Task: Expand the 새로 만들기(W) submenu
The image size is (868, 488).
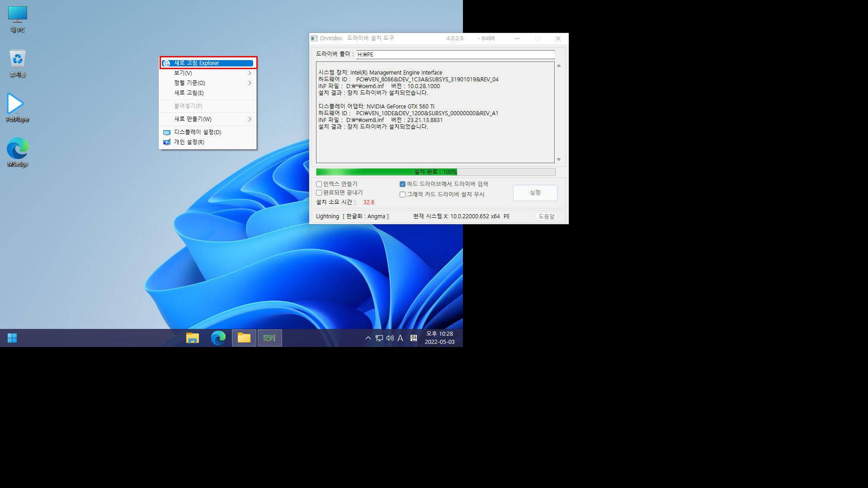Action: [x=208, y=119]
